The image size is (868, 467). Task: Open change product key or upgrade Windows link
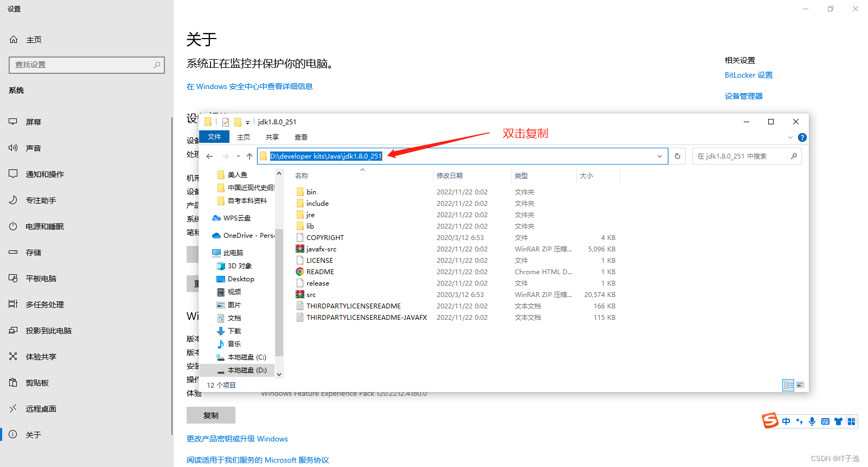coord(237,439)
